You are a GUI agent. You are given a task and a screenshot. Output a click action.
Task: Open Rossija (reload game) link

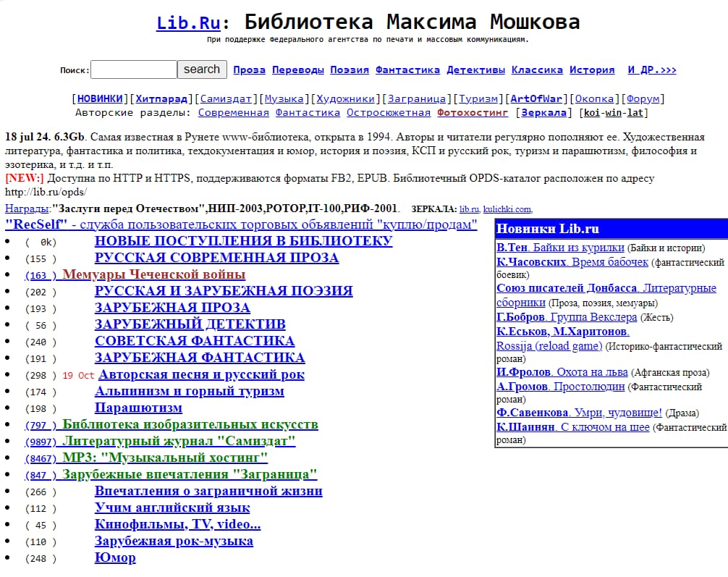pyautogui.click(x=549, y=346)
